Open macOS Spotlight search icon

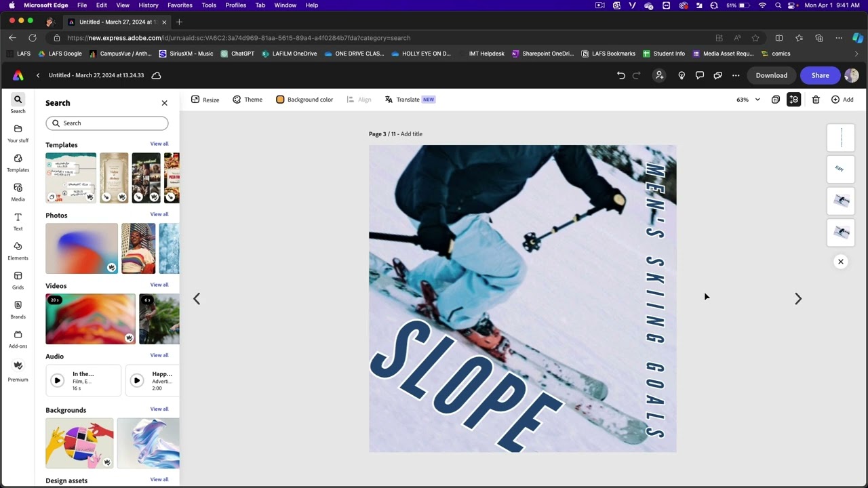point(778,5)
